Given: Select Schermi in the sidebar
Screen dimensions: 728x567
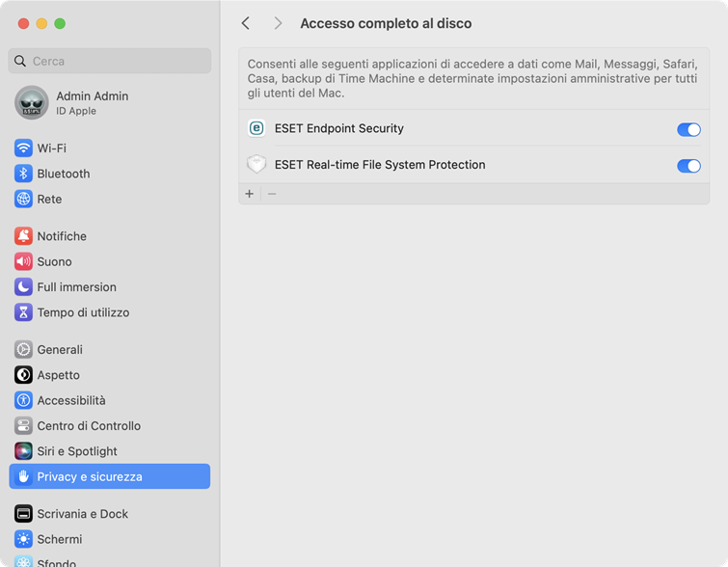Looking at the screenshot, I should 110,539.
